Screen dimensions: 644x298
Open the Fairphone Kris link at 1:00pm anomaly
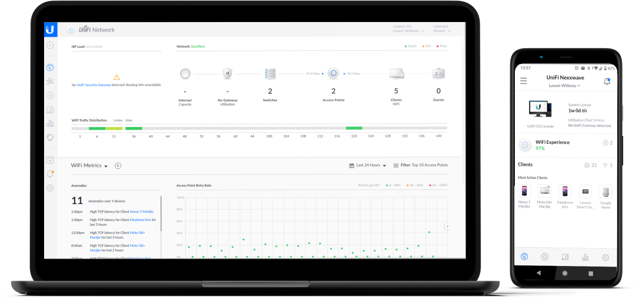tap(140, 220)
